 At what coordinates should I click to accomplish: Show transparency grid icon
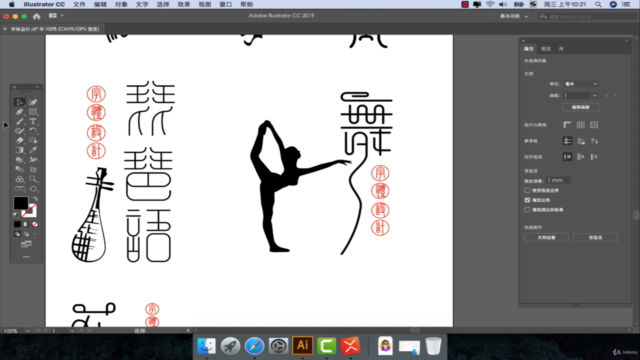(x=594, y=125)
